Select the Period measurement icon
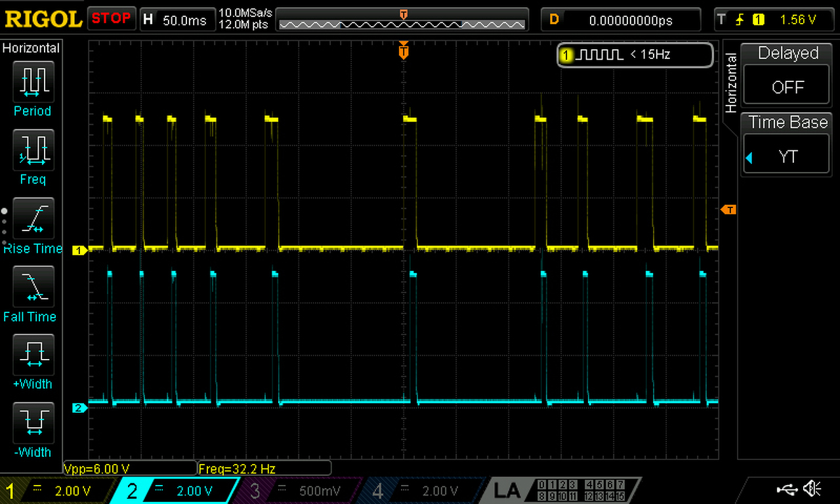The width and height of the screenshot is (840, 504). (33, 82)
